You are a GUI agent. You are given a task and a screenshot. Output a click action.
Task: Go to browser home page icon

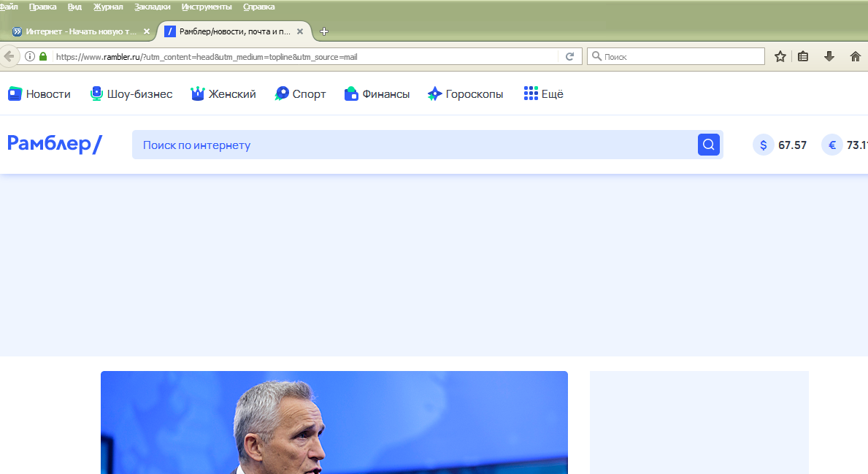856,56
